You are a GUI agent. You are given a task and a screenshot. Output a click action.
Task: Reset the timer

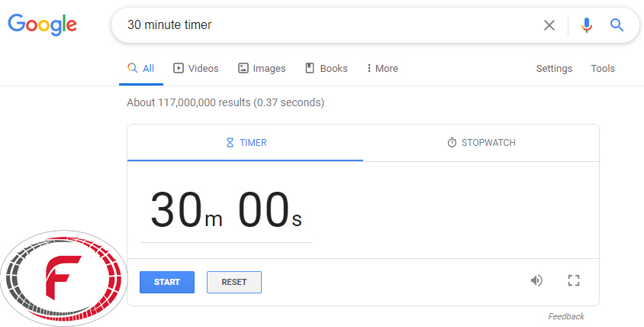[x=234, y=282]
